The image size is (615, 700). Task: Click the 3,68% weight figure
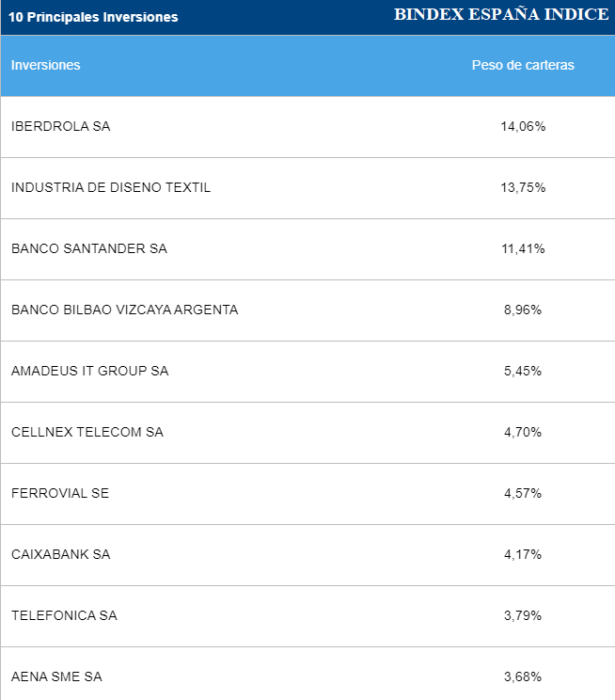click(523, 676)
